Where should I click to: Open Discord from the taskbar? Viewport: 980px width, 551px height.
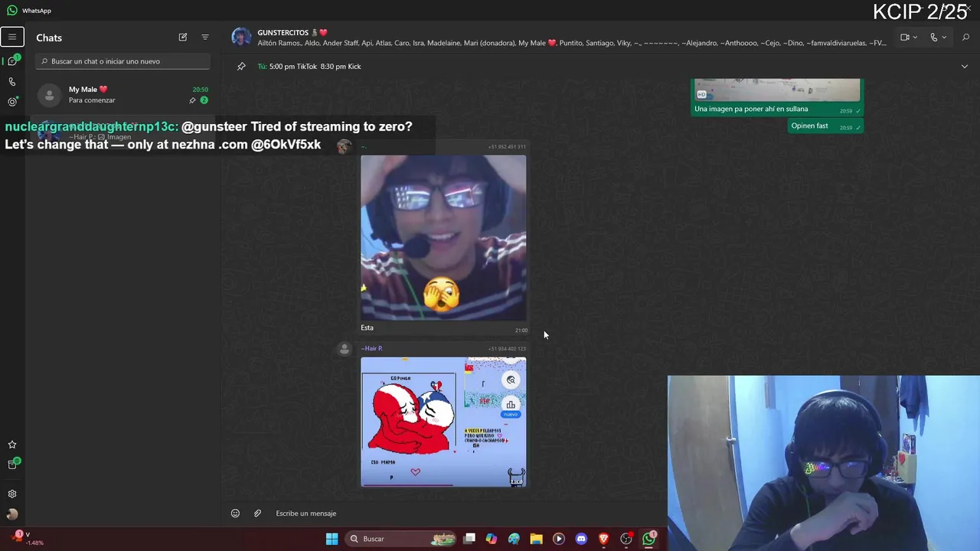tap(581, 539)
